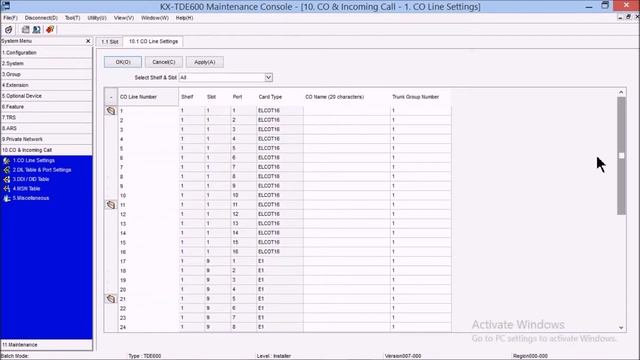Screen dimensions: 640x360
Task: Click the Trunk Group Number column header
Action: [x=420, y=97]
